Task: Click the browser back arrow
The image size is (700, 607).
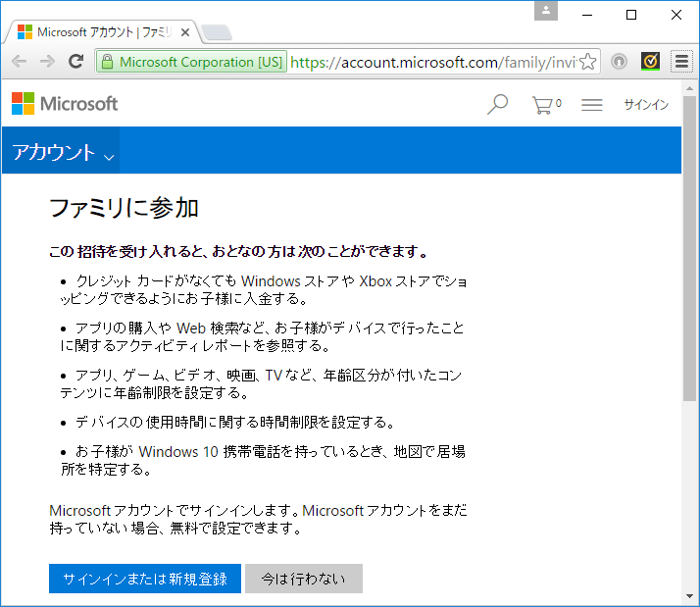Action: click(x=19, y=61)
